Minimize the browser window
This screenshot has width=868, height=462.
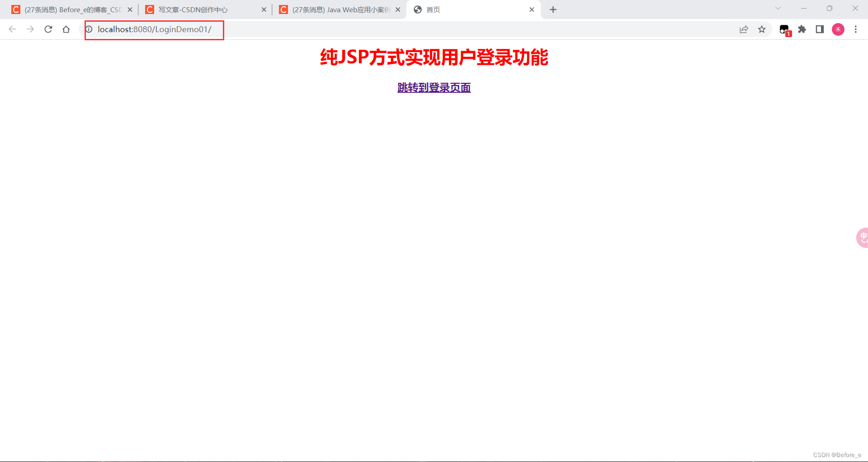click(x=803, y=8)
